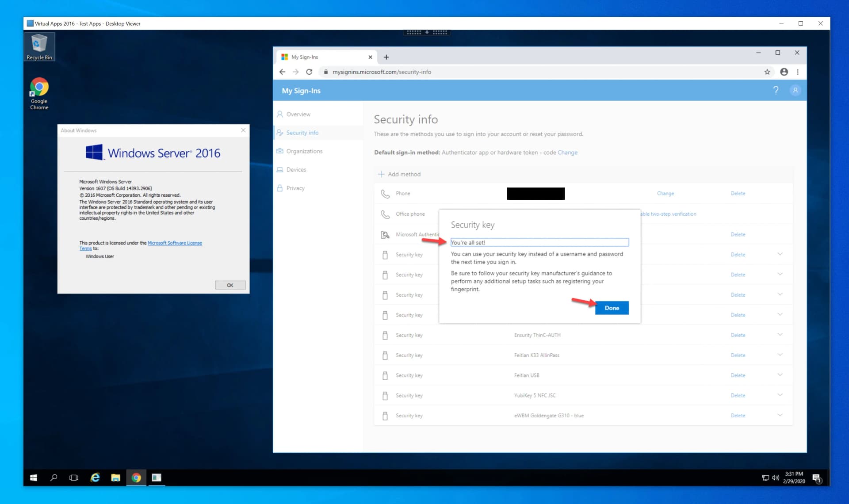Open Task View from the taskbar
This screenshot has height=504, width=849.
(74, 477)
